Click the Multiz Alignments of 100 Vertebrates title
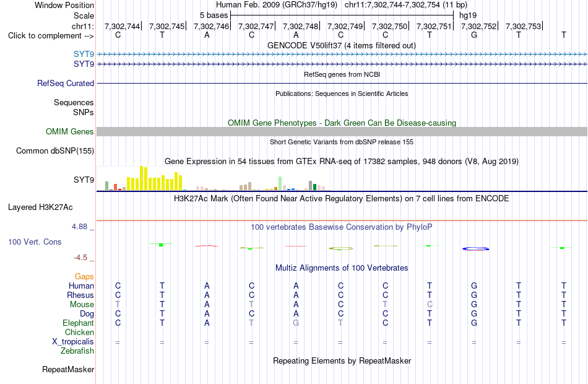This screenshot has height=384, width=588. click(x=342, y=268)
